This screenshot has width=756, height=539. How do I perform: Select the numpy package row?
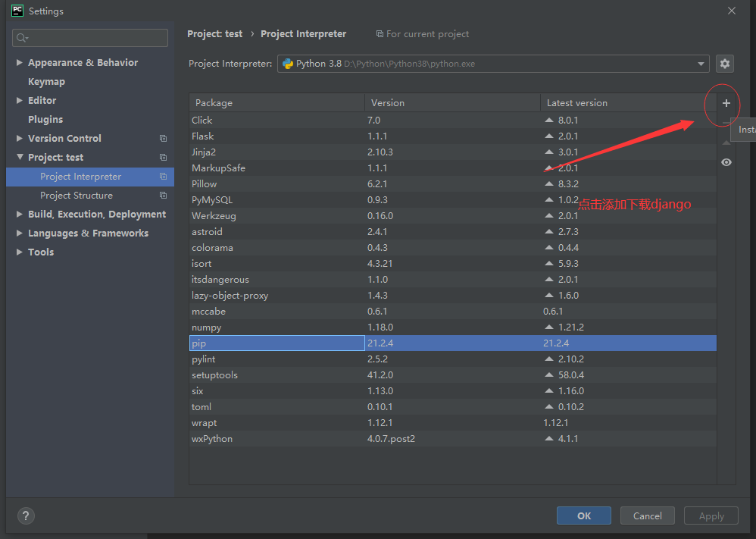point(453,327)
